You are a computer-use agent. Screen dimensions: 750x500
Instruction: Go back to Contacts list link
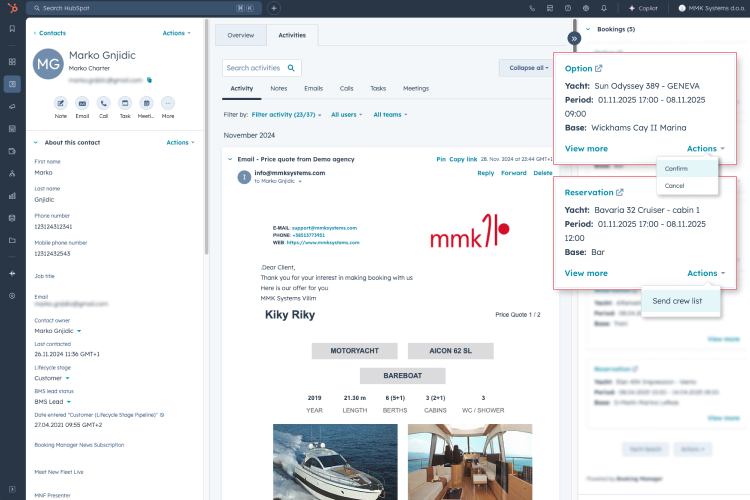[x=52, y=33]
